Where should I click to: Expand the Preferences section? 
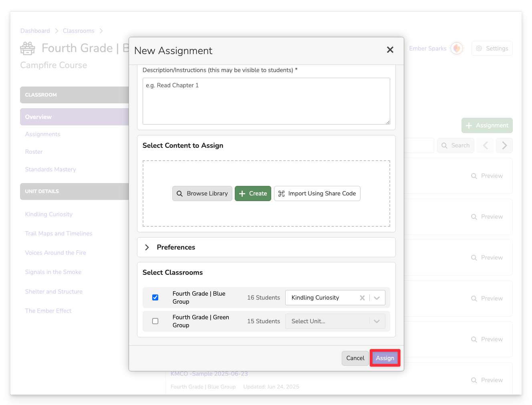point(147,247)
